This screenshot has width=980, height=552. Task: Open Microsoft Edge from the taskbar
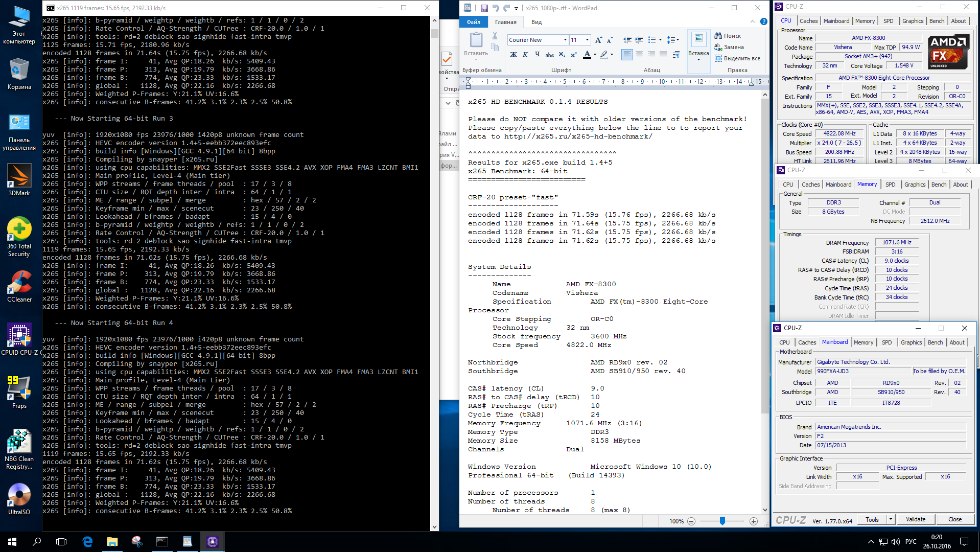point(87,541)
